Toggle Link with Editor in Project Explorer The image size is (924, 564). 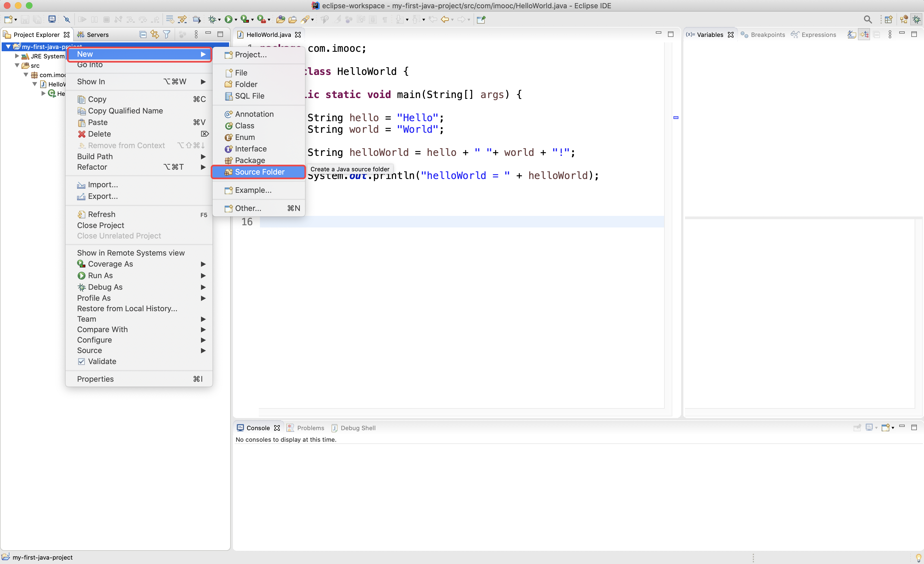coord(155,34)
